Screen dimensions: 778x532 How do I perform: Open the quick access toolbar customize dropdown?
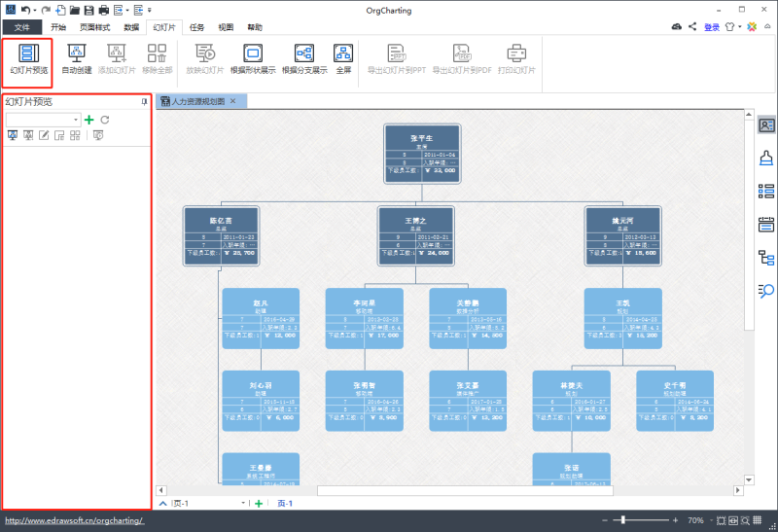150,10
